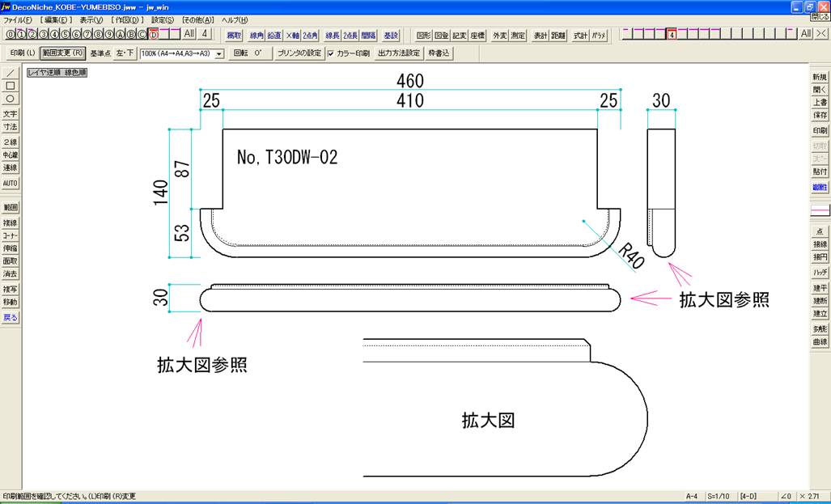This screenshot has height=504, width=831.
Task: Click the 間隔 spacing button
Action: tap(368, 36)
